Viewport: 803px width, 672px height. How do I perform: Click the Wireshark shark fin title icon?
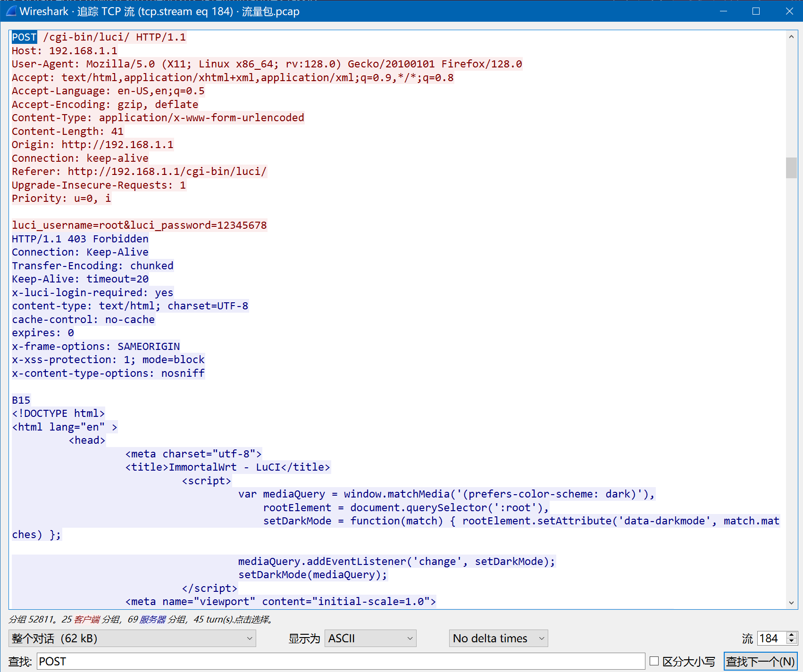tap(11, 11)
